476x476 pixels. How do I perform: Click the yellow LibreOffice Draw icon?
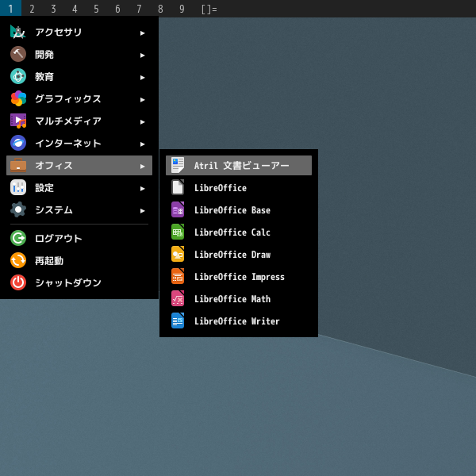coord(178,254)
